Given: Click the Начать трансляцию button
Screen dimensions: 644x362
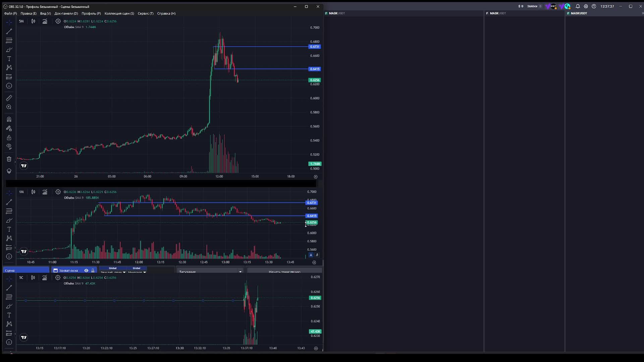Looking at the screenshot, I should click(x=284, y=271).
